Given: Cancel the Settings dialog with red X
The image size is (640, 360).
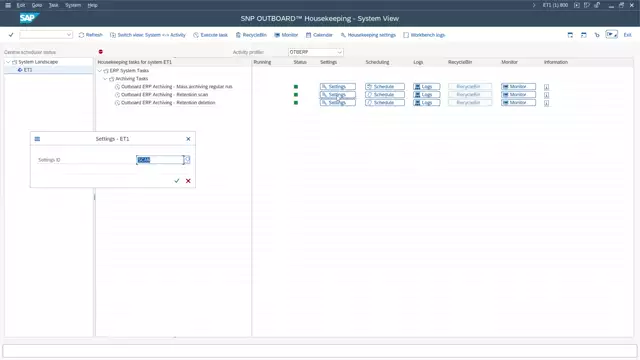Looking at the screenshot, I should tap(188, 181).
